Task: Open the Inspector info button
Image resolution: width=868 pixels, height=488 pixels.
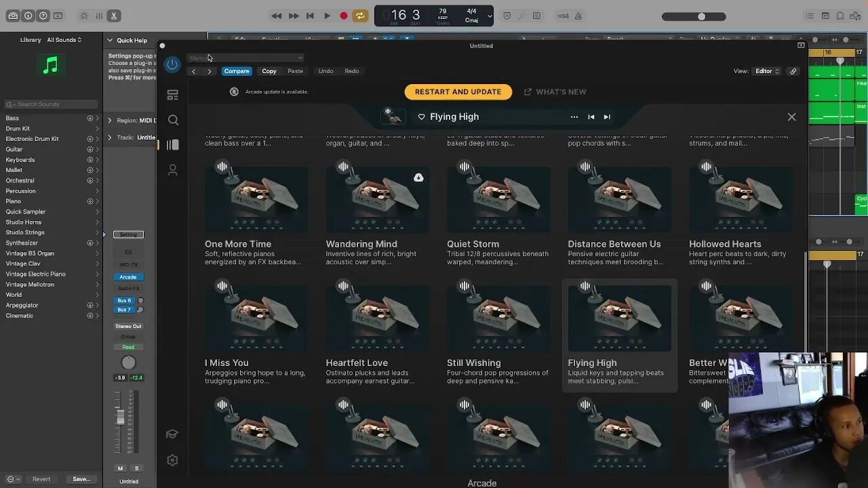Action: [28, 16]
